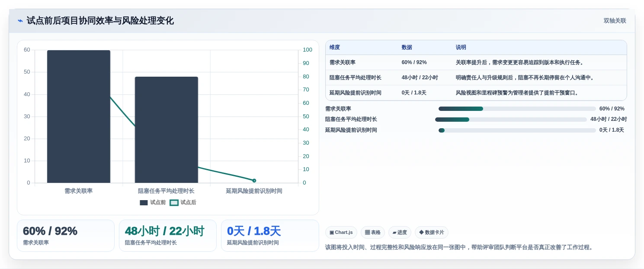
Task: Click the teal 试点后 legend color box
Action: (x=174, y=203)
